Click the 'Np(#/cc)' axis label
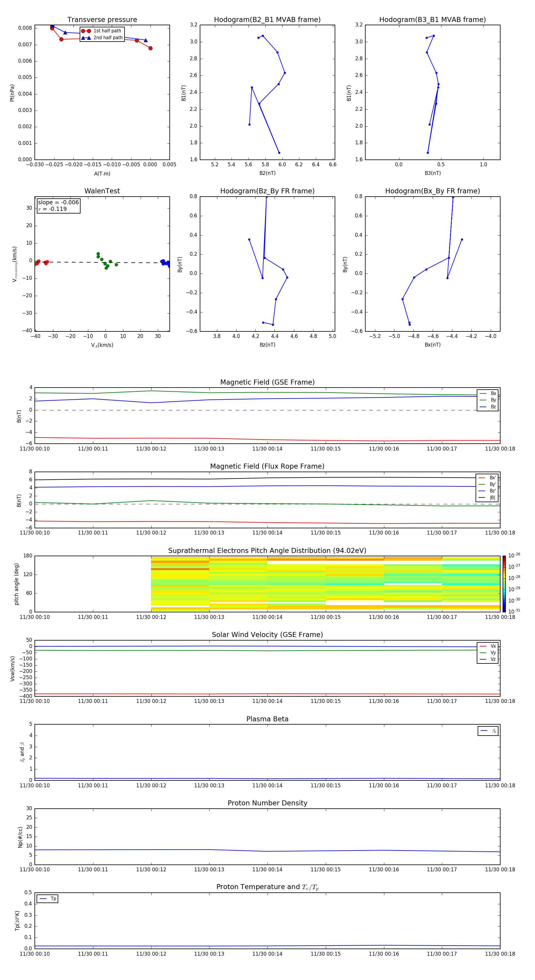 (x=20, y=837)
